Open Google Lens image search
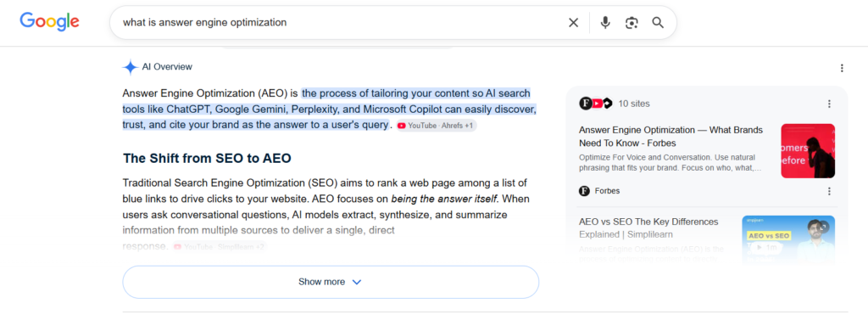This screenshot has height=320, width=868. click(632, 23)
